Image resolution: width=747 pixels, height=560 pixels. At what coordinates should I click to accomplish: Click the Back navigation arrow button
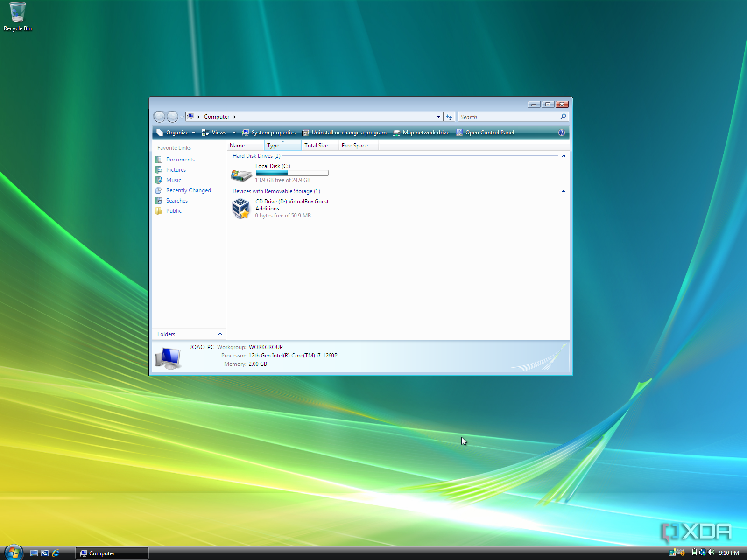pos(159,117)
